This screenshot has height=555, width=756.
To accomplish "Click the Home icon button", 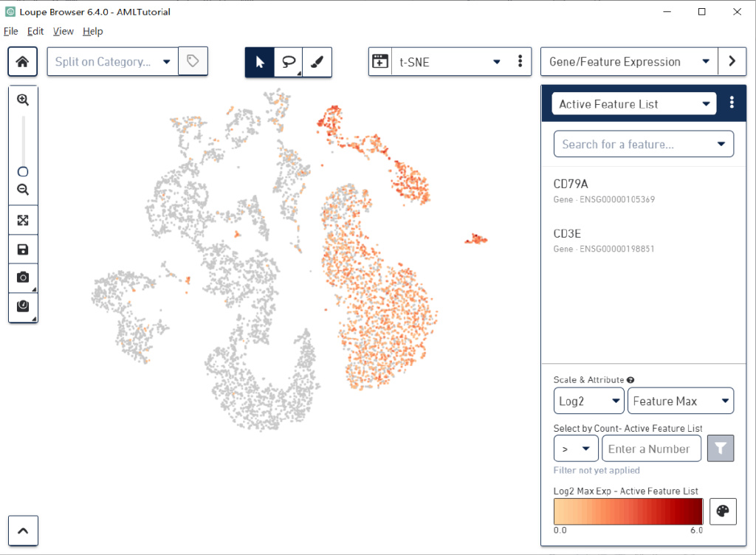I will [x=22, y=62].
